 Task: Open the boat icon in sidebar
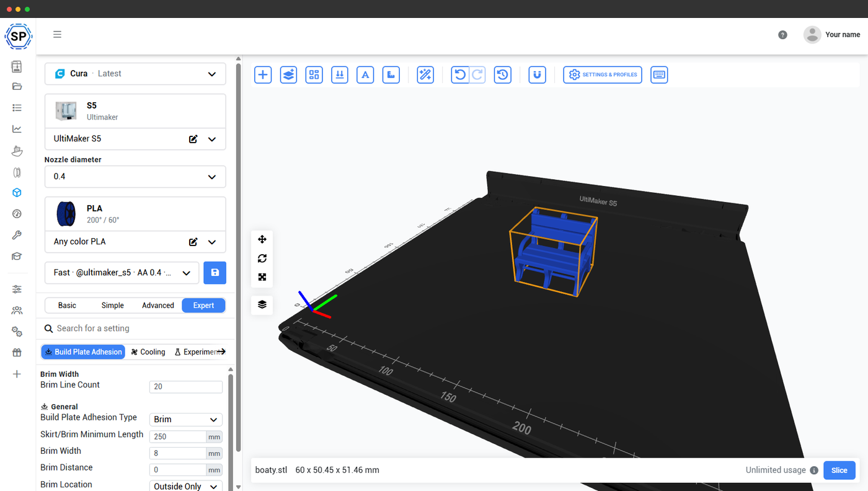pos(17,150)
